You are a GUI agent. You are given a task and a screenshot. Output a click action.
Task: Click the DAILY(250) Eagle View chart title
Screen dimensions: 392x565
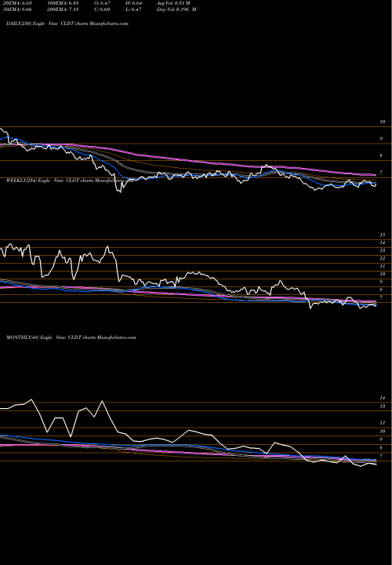pyautogui.click(x=67, y=24)
